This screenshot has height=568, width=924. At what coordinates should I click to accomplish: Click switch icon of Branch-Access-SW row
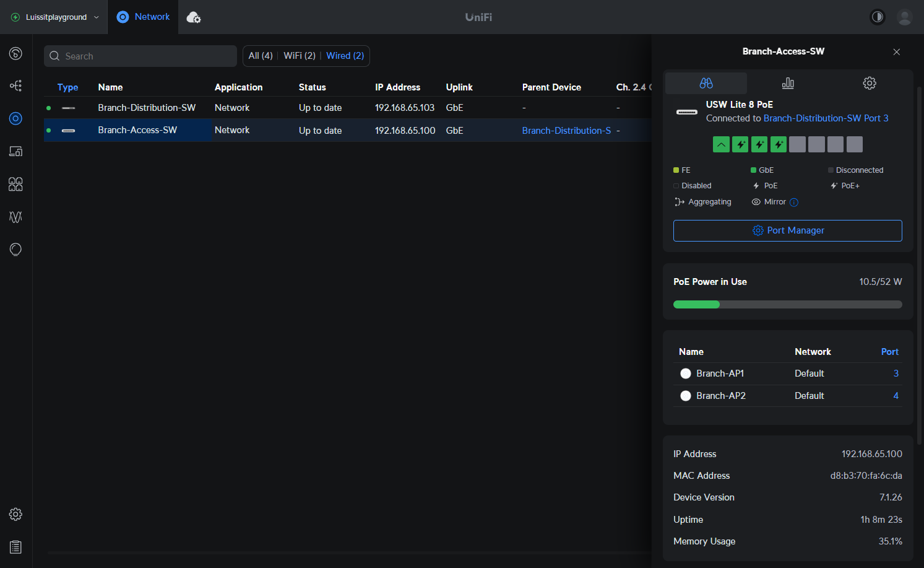[x=69, y=131]
